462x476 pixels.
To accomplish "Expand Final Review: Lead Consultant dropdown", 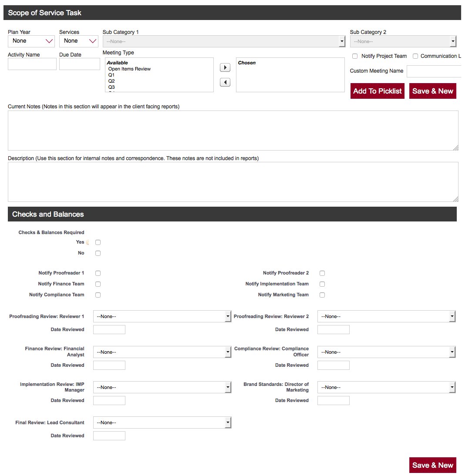I will click(x=162, y=422).
